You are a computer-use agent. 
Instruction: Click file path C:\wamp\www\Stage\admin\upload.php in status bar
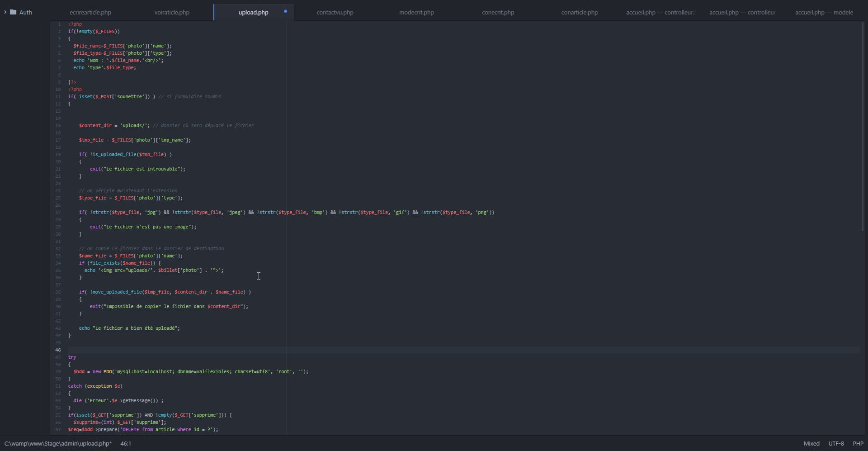pos(58,443)
